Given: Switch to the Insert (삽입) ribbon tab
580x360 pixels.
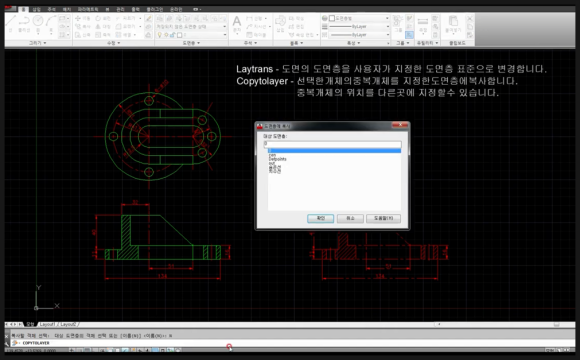Looking at the screenshot, I should (36, 9).
